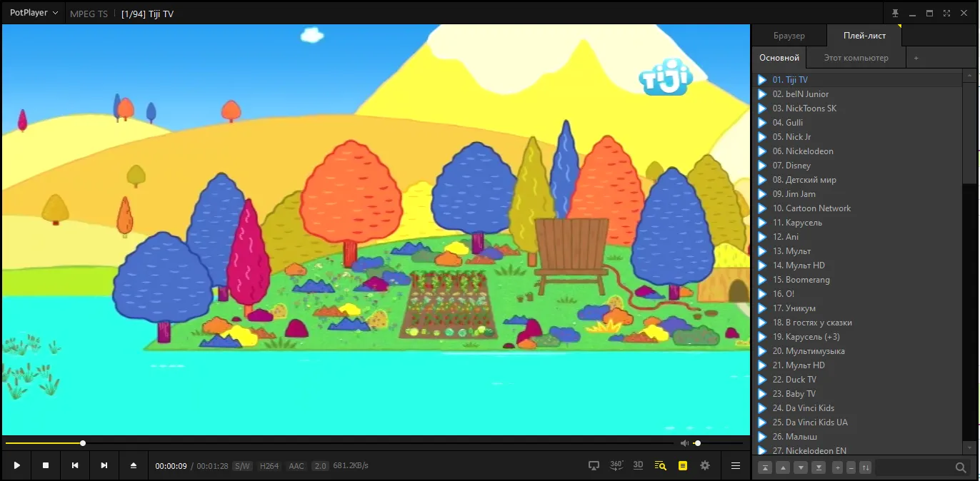Click the playlist search magnifier icon
The image size is (980, 481).
tap(961, 467)
